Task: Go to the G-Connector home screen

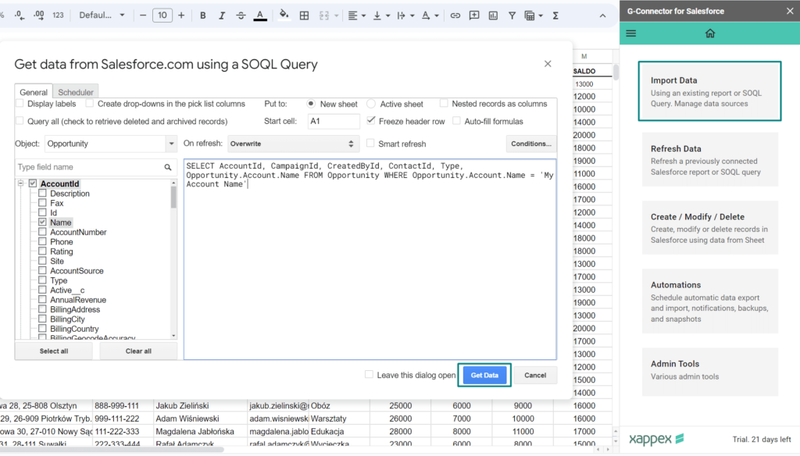Action: (x=710, y=33)
